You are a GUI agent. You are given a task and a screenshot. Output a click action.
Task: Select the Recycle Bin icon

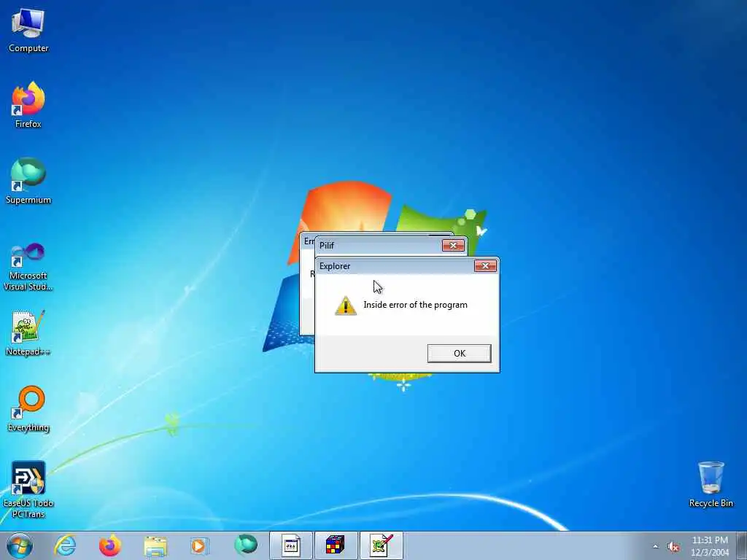click(711, 484)
